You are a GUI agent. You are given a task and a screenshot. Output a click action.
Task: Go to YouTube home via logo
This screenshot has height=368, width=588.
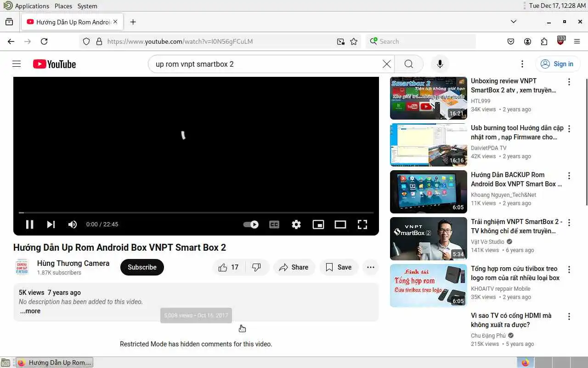click(x=54, y=64)
